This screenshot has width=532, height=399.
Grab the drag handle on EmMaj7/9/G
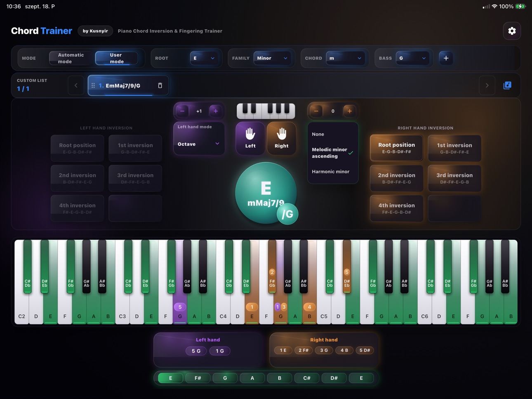click(93, 85)
